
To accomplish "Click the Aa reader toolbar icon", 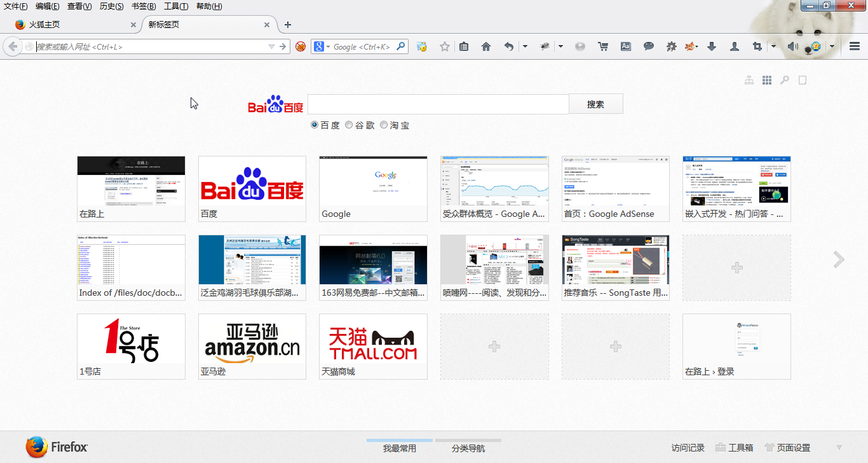I will [x=626, y=46].
